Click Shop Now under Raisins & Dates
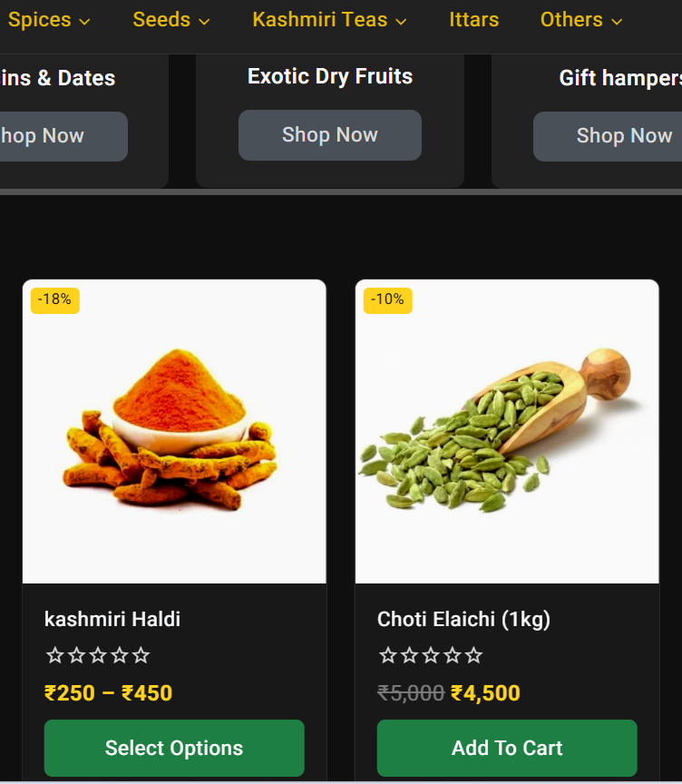The height and width of the screenshot is (784, 682). point(63,136)
